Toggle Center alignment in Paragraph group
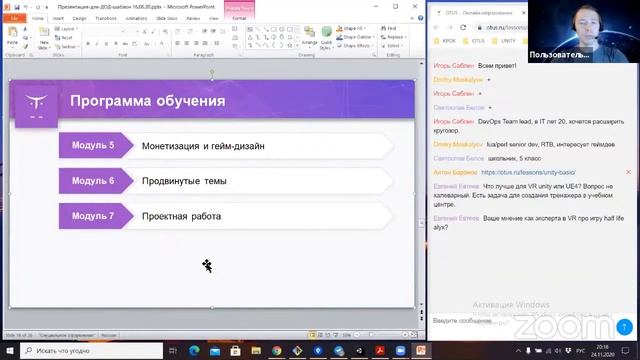Viewport: 640px width, 360px height. [x=187, y=43]
